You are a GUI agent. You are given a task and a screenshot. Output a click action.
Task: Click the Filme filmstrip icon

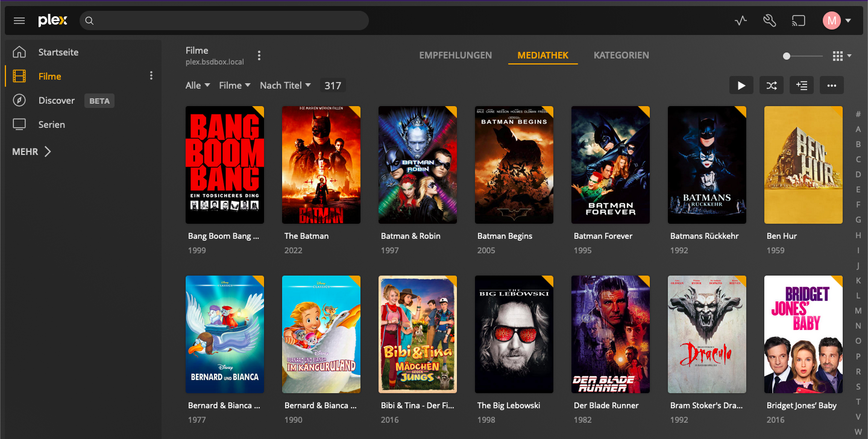click(x=19, y=76)
